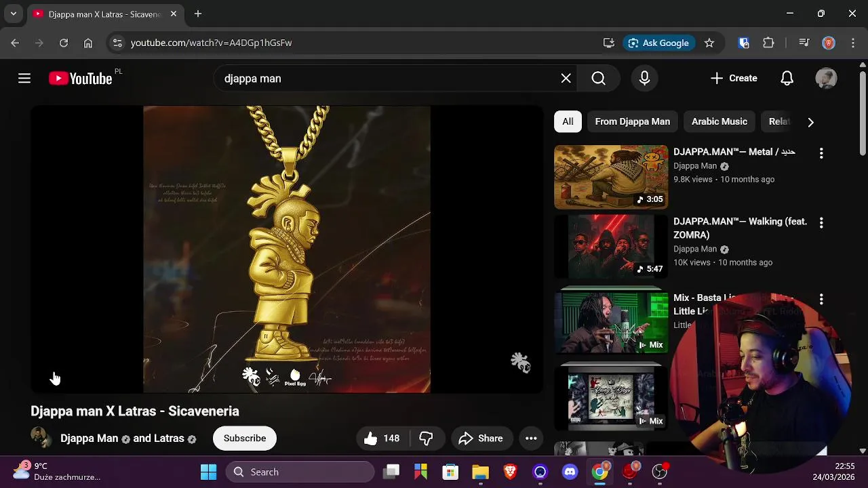This screenshot has height=488, width=868.
Task: Open Task View on the taskbar
Action: [391, 472]
